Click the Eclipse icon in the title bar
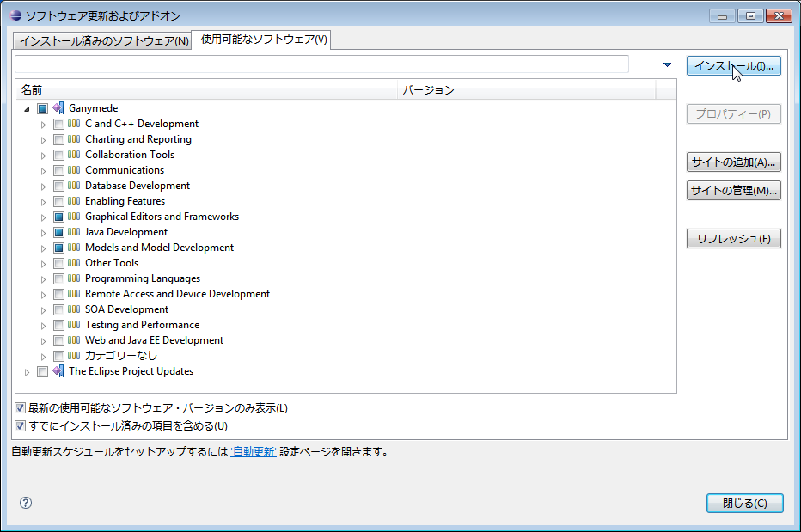801x532 pixels. pos(15,15)
